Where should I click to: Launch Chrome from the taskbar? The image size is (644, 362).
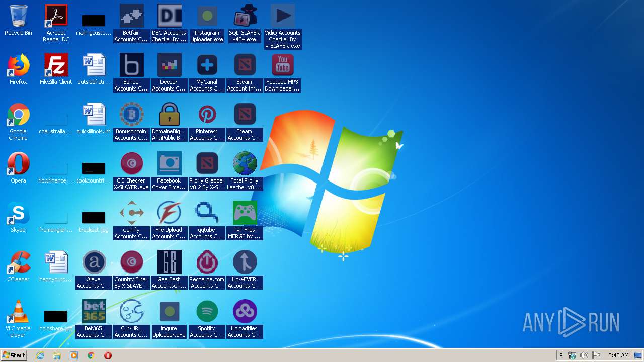click(x=91, y=355)
